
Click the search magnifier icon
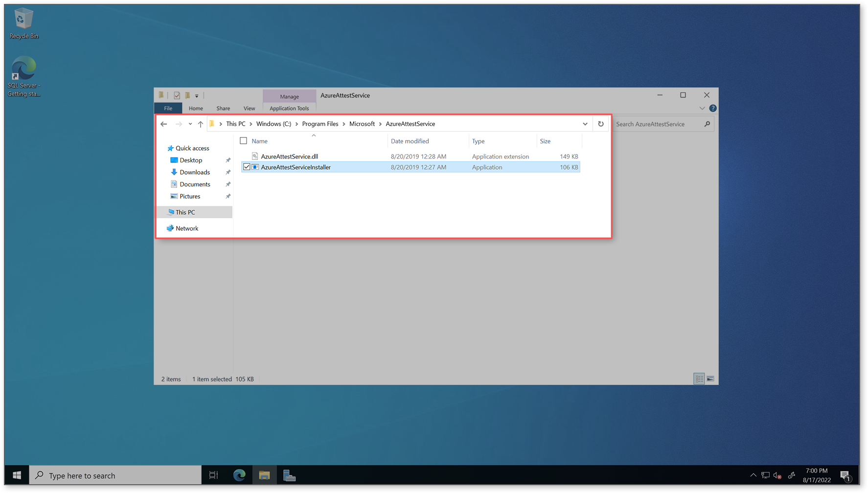click(707, 124)
